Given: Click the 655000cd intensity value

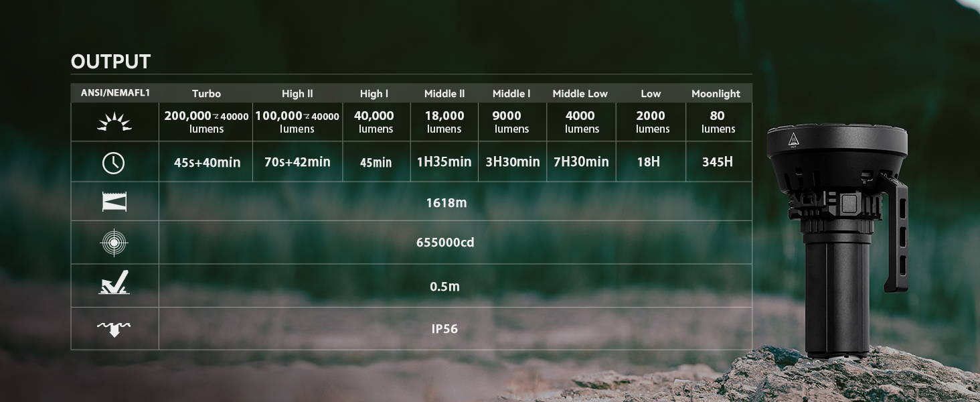Looking at the screenshot, I should click(x=445, y=243).
